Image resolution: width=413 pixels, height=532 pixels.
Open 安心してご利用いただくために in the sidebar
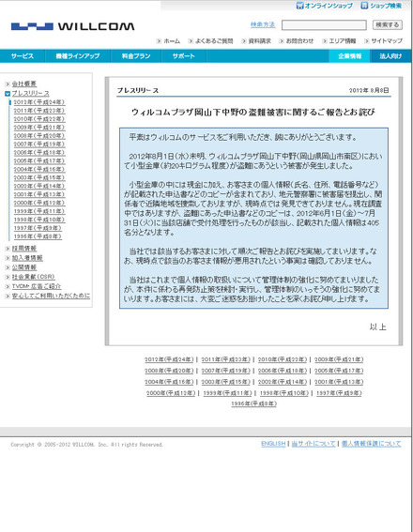tap(51, 296)
